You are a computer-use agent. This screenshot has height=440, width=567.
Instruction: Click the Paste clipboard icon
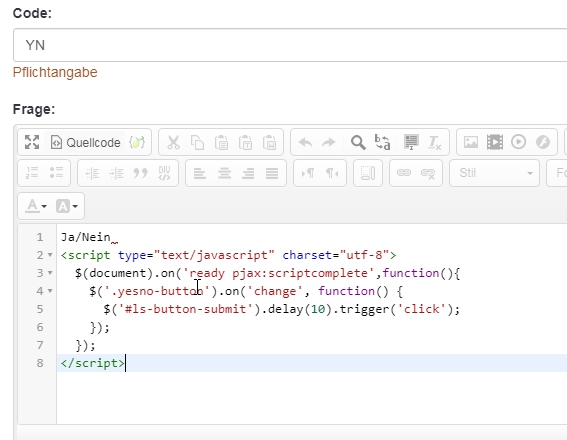(221, 142)
